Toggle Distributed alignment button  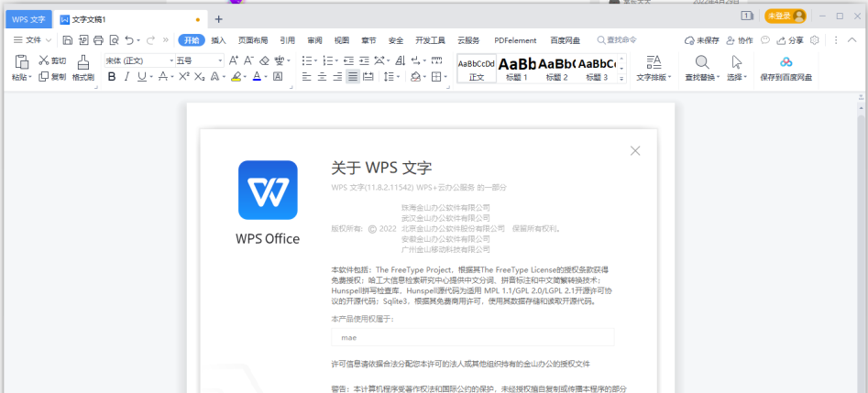[x=368, y=77]
